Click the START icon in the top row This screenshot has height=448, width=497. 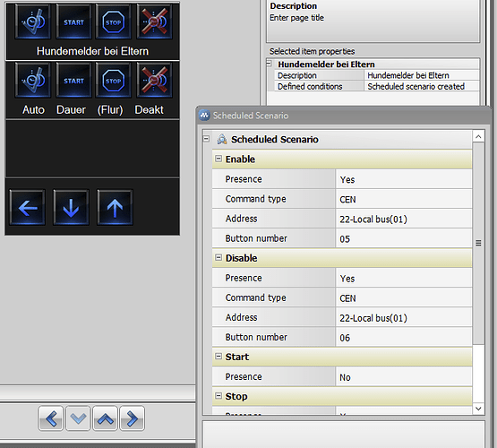73,22
